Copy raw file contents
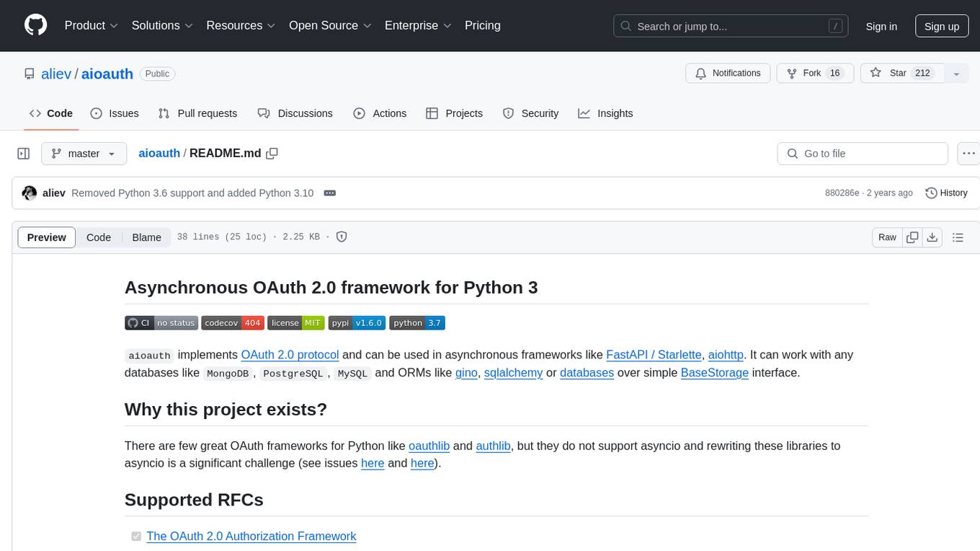Viewport: 980px width, 551px height. pyautogui.click(x=912, y=237)
